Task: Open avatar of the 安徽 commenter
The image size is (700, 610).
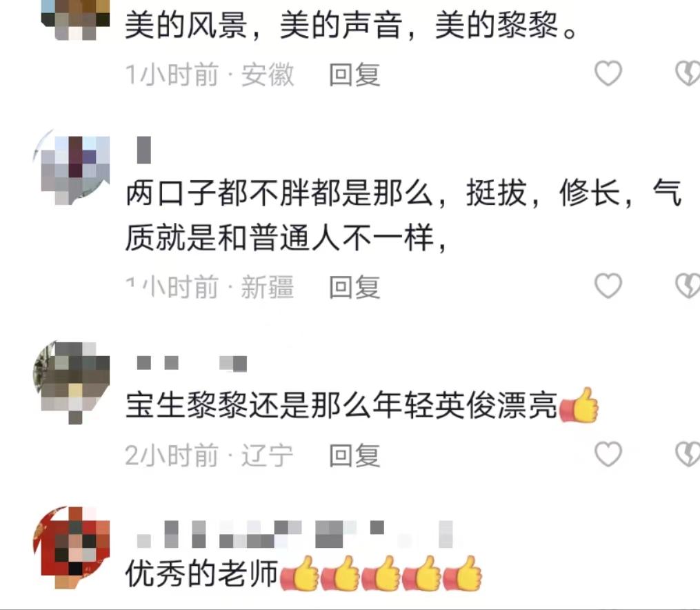Action: (x=75, y=19)
